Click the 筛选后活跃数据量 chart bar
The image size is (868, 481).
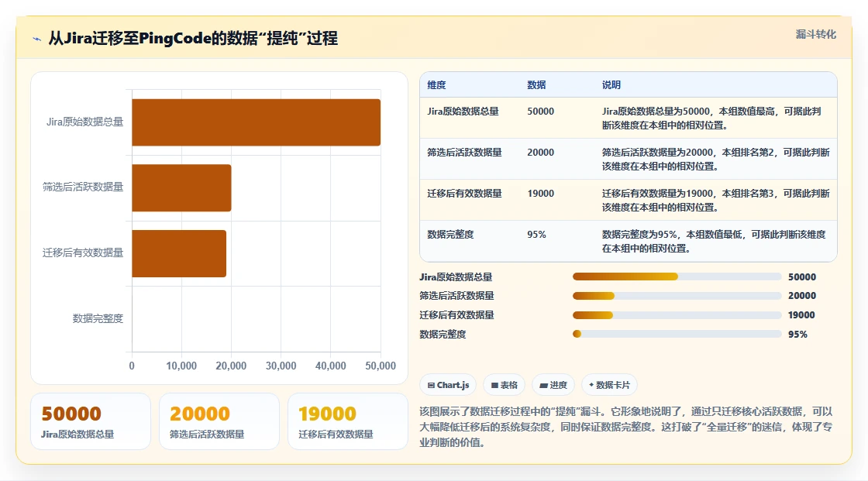tap(181, 187)
